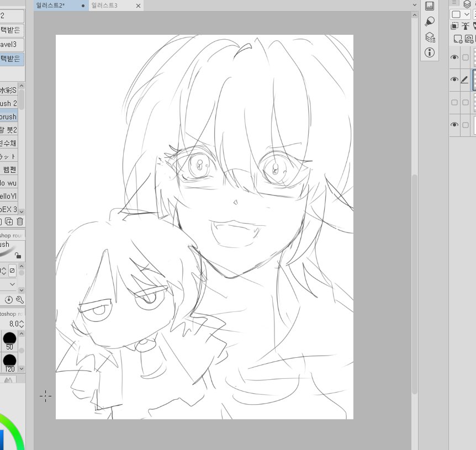Viewport: 476px width, 450px height.
Task: Click the stepper arrows left of slashed button
Action: click(x=3, y=271)
